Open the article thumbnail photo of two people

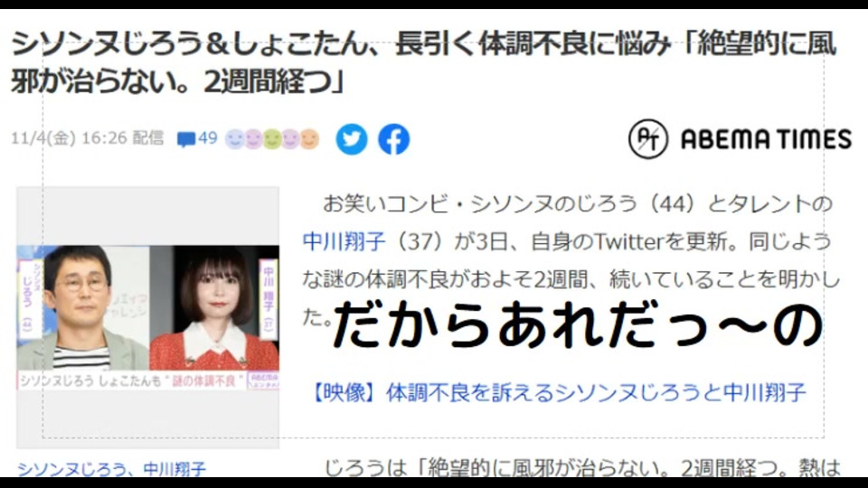point(147,317)
